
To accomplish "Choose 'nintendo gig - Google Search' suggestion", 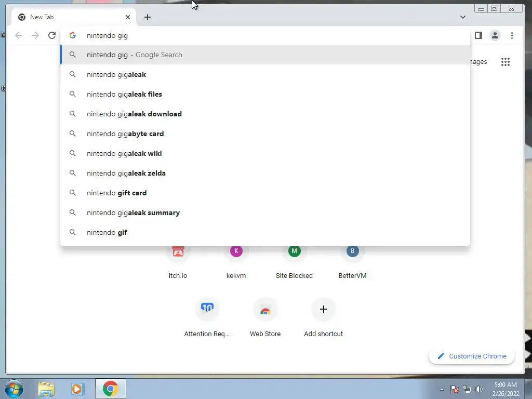I will (x=265, y=55).
